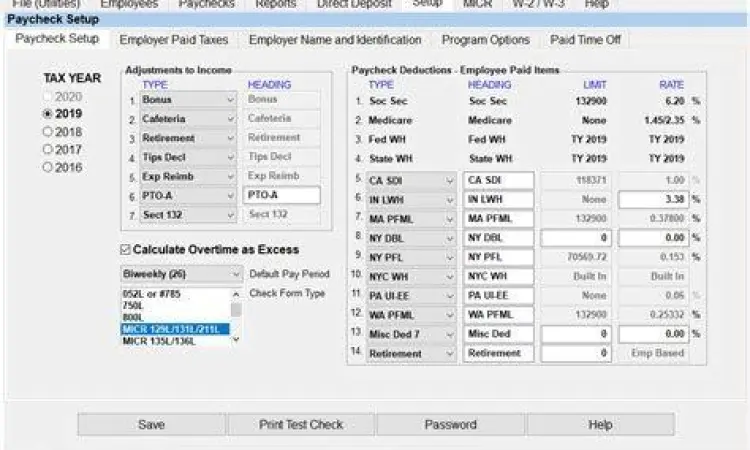
Task: Click the PTO-A heading input field
Action: pos(282,195)
